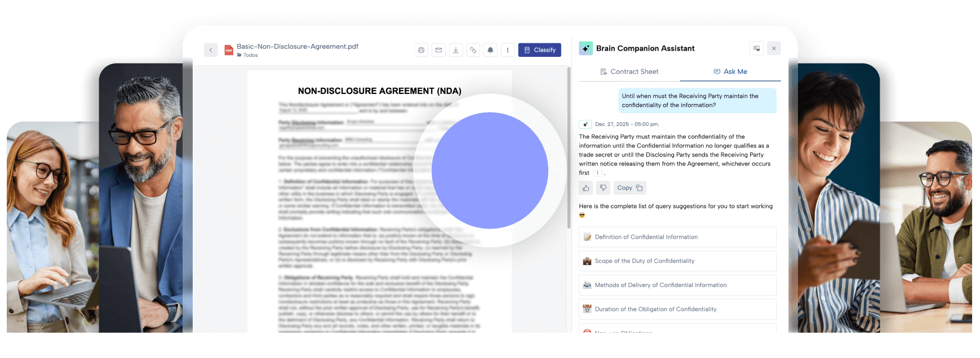Select Definition of Confidential Information suggestion
The height and width of the screenshot is (358, 980).
coord(677,237)
